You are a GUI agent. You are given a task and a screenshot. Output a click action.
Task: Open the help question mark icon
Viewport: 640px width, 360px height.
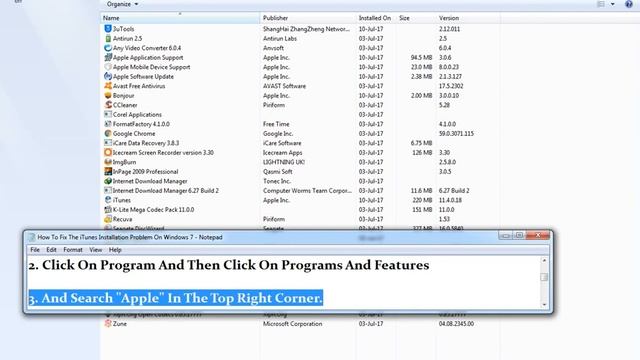point(629,4)
